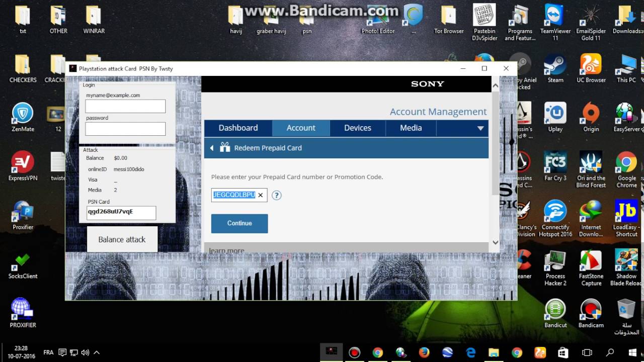Expand the Account Management navigation dropdown arrow

[x=480, y=128]
